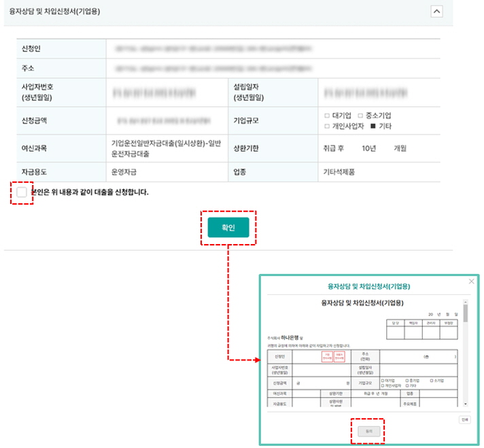Viewport: 484px width, 448px height.
Task: Click the first red stamp box in popup
Action: point(327,356)
